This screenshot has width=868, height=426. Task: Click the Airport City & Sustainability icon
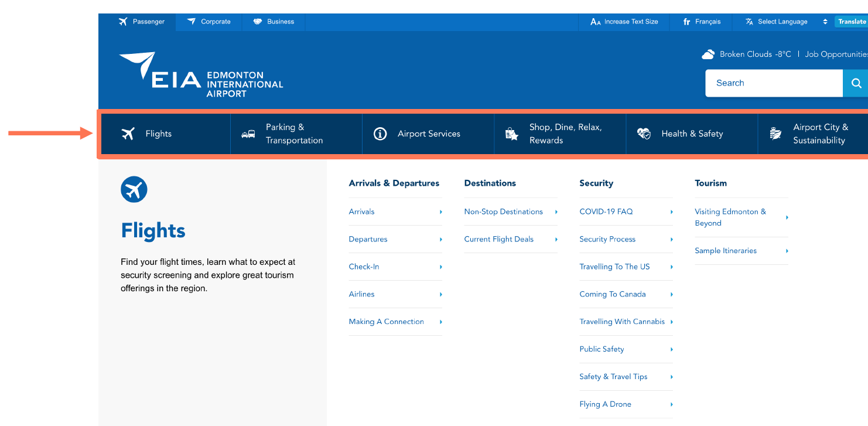(x=775, y=134)
